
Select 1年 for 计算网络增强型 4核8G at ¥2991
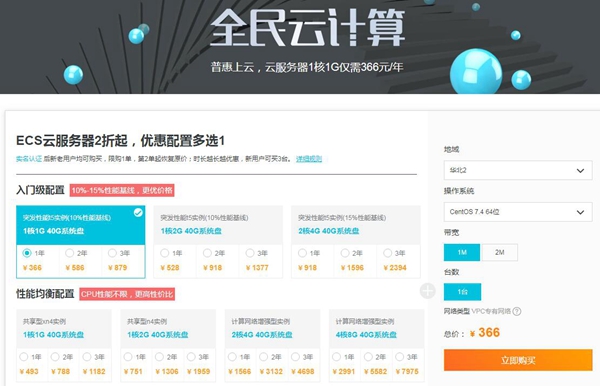336,357
